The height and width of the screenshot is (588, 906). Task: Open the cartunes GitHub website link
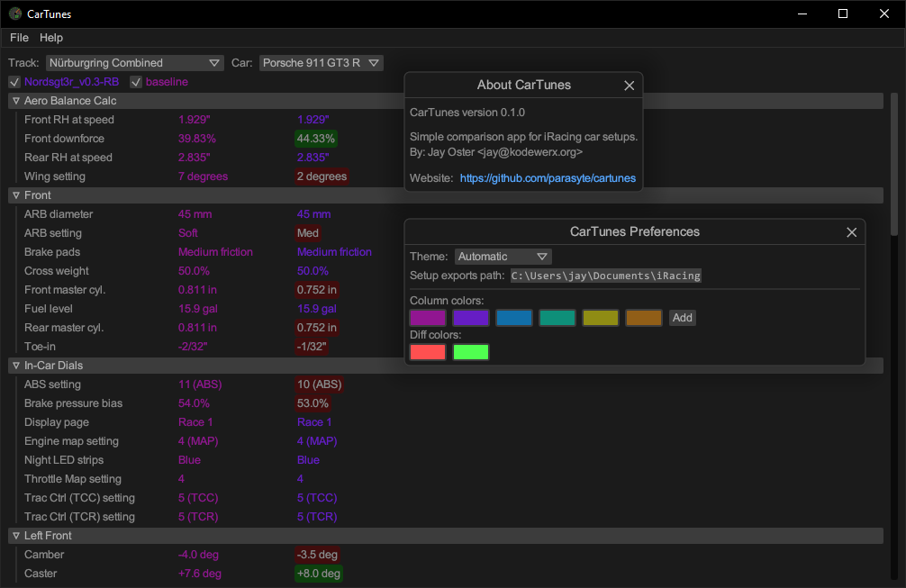coord(548,178)
